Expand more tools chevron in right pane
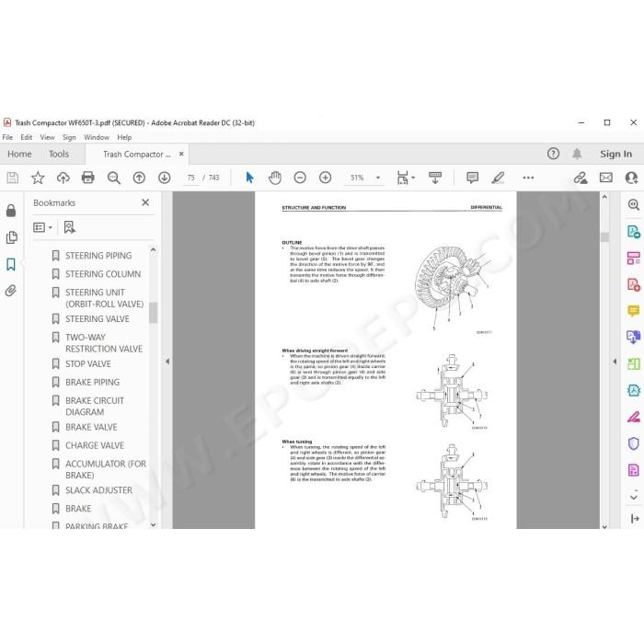This screenshot has height=644, width=644. [x=634, y=497]
